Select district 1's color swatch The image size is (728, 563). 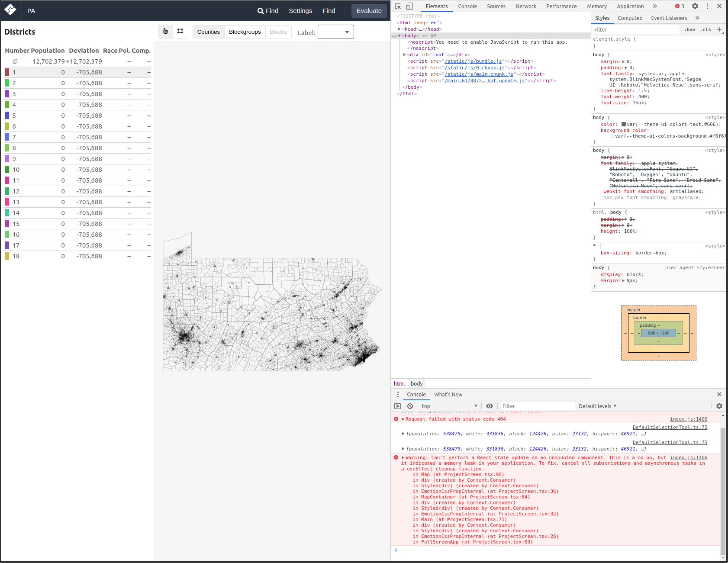(6, 72)
